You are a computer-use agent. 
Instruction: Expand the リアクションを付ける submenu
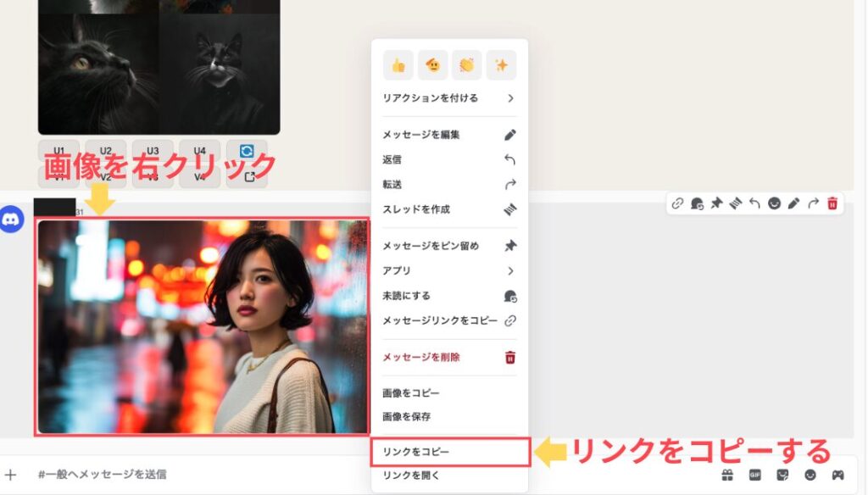449,98
